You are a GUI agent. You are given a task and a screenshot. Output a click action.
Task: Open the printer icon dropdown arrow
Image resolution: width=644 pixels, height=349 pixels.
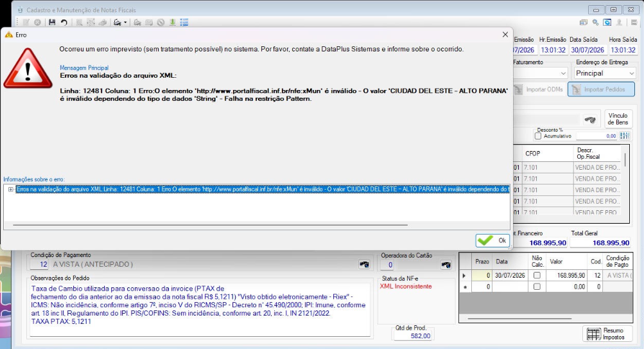coord(125,22)
